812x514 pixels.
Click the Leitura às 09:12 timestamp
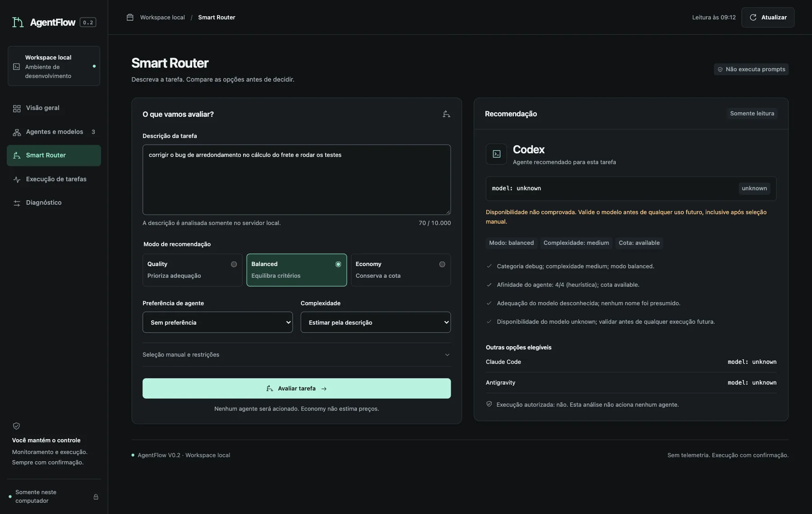pos(714,18)
